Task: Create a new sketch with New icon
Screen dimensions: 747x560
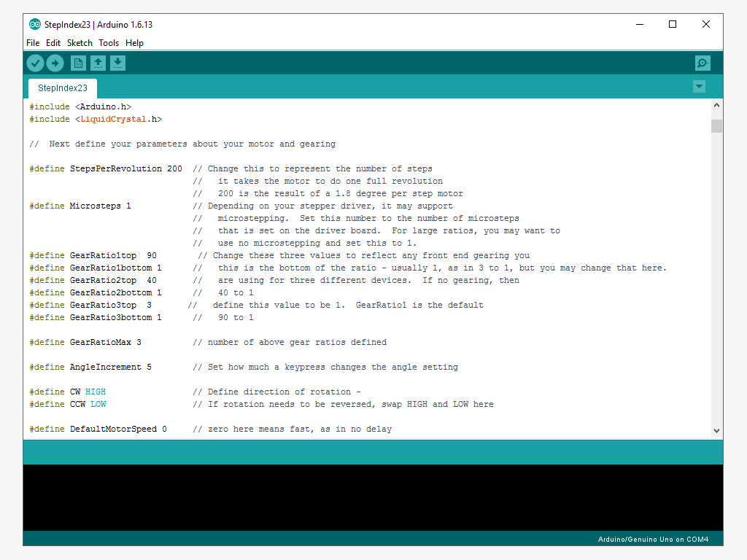Action: 78,63
